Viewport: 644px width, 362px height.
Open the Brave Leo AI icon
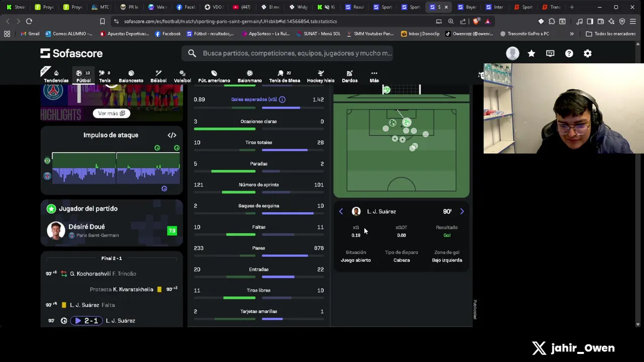[611, 21]
